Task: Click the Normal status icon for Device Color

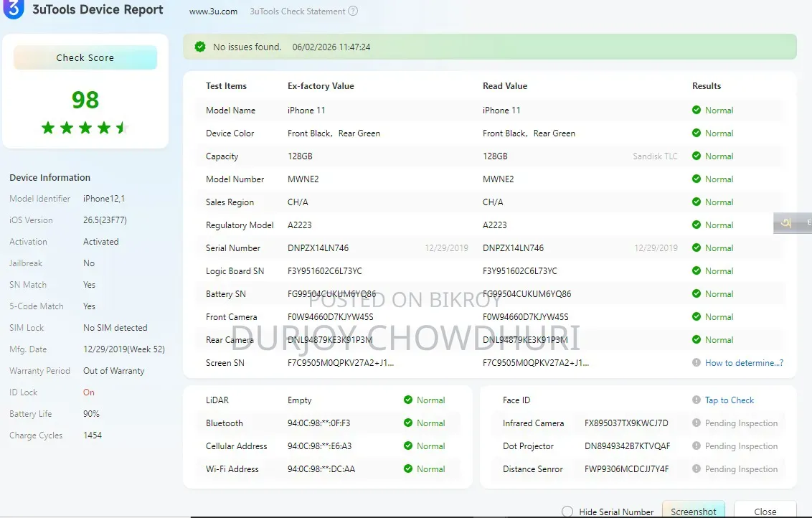Action: pos(697,133)
